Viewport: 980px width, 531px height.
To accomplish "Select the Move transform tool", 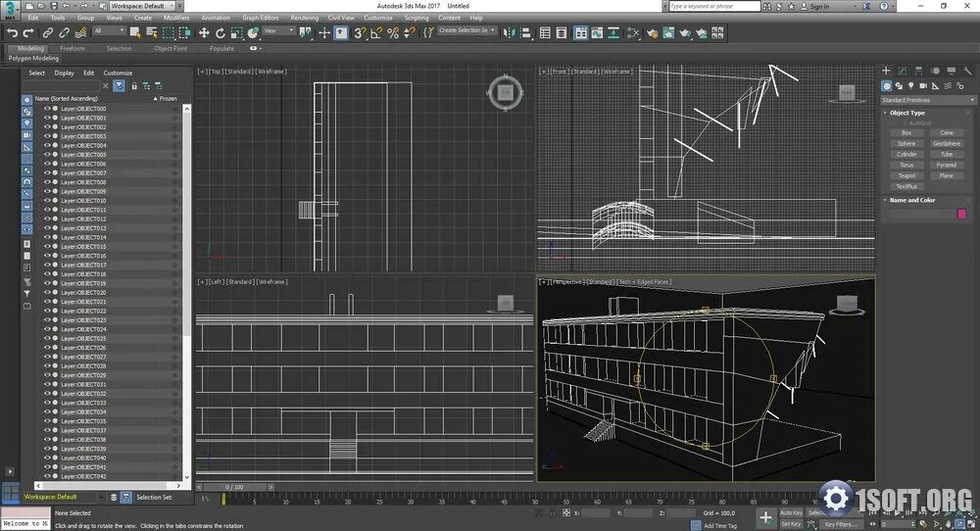I will tap(205, 32).
